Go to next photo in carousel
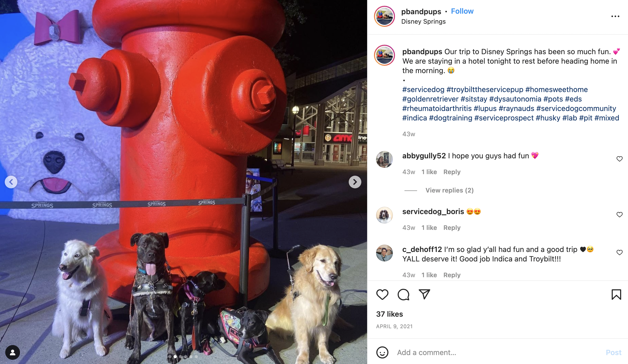 coord(355,182)
